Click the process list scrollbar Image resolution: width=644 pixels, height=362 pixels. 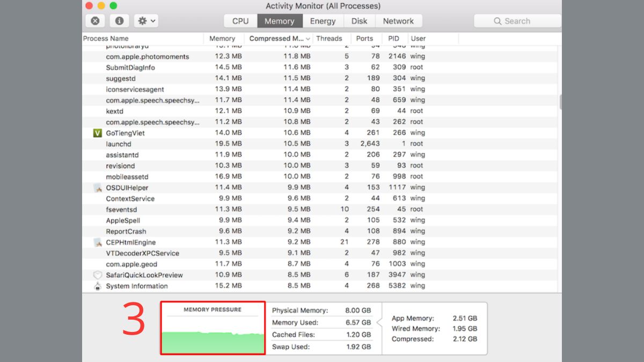(560, 102)
